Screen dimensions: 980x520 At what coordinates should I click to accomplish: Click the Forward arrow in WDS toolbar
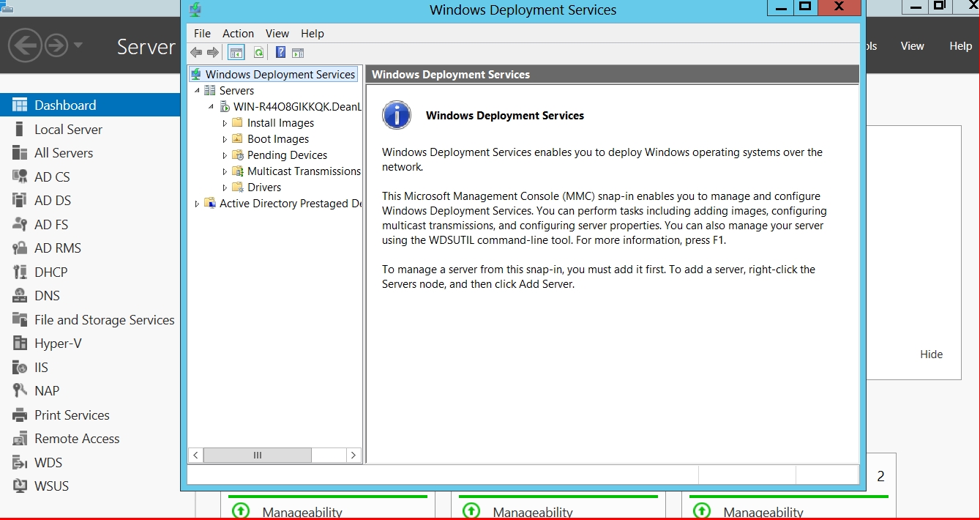pyautogui.click(x=213, y=53)
